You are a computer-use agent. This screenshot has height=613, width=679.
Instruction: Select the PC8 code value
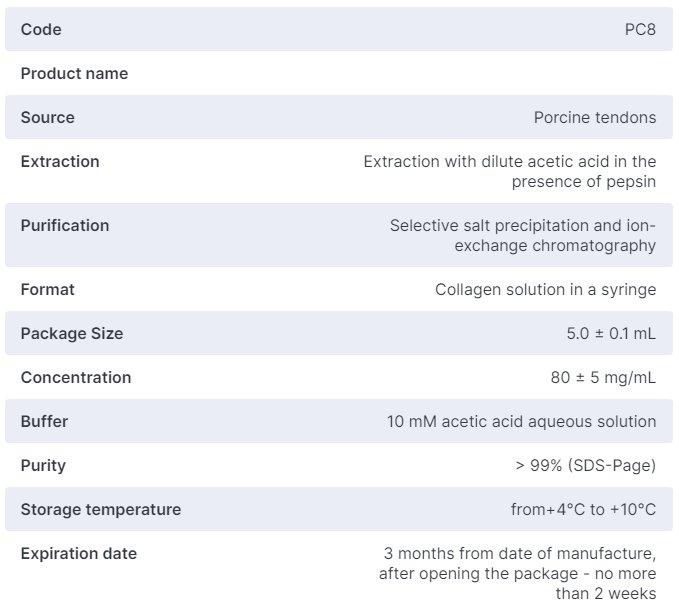click(640, 30)
